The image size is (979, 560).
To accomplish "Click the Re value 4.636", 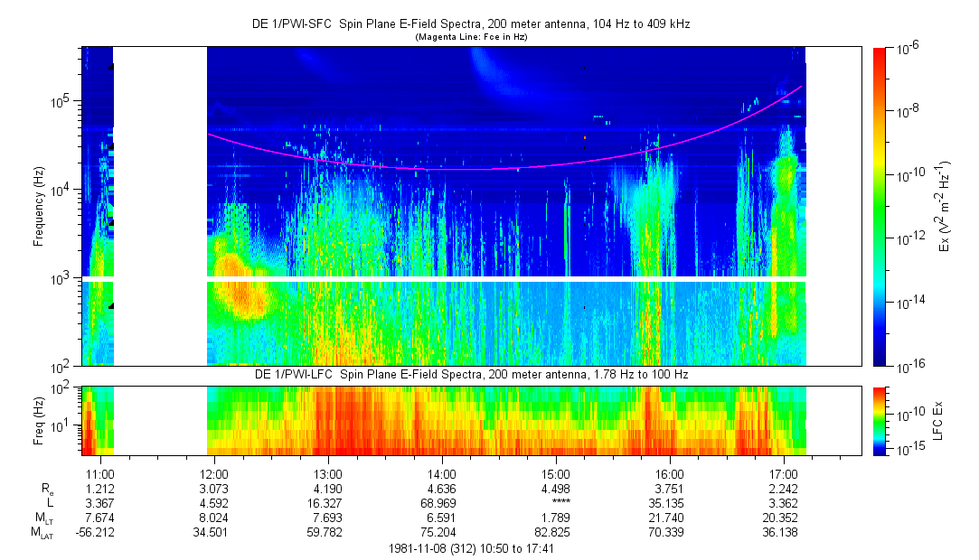I will [441, 489].
